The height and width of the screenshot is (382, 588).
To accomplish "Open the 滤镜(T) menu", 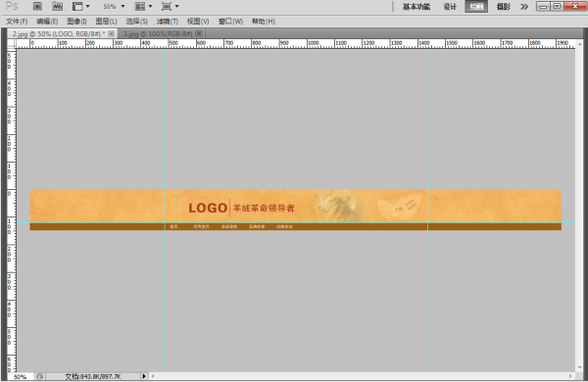I will (168, 22).
